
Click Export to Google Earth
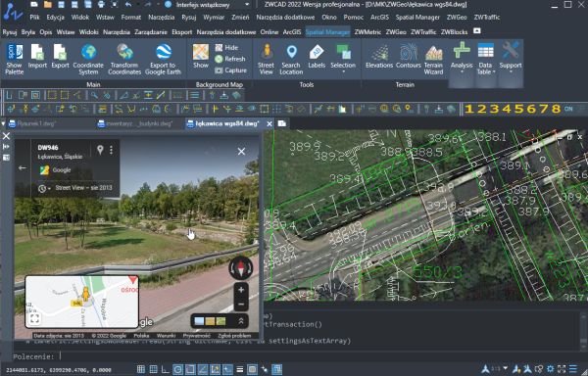coord(163,59)
